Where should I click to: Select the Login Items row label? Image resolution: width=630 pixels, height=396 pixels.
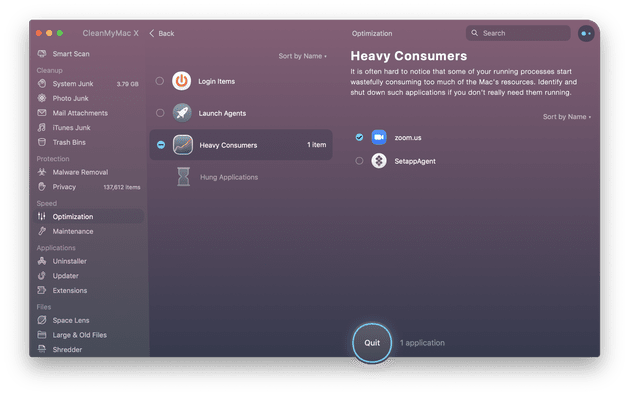[217, 81]
